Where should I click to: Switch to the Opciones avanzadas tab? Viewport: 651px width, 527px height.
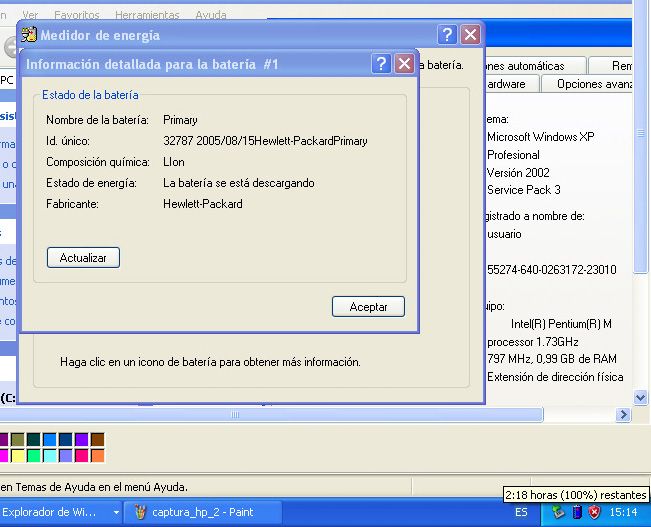587,84
